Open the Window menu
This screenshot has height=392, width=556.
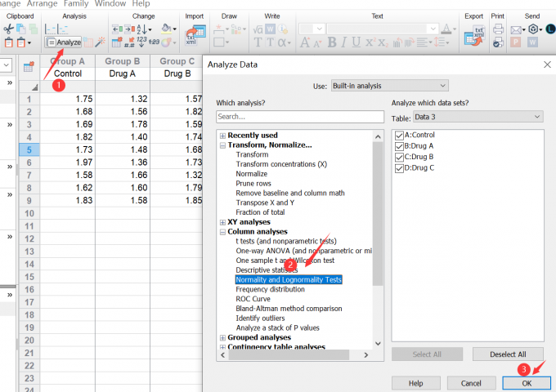coord(110,4)
